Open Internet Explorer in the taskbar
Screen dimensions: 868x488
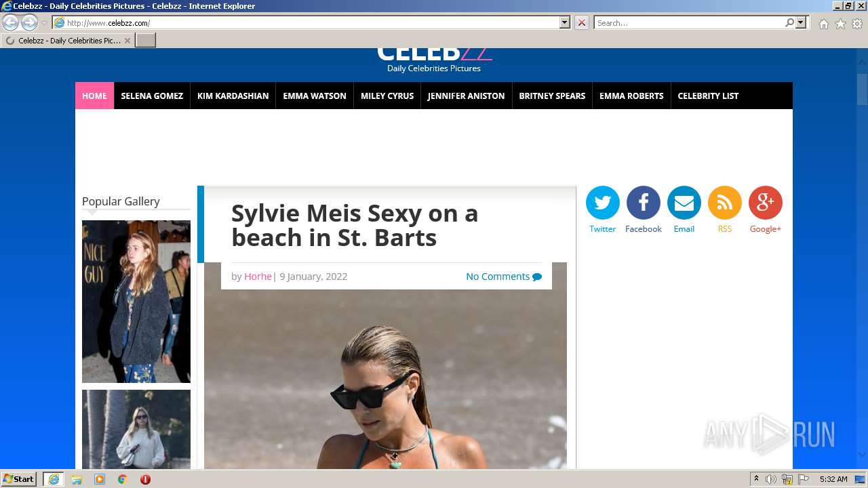(54, 479)
